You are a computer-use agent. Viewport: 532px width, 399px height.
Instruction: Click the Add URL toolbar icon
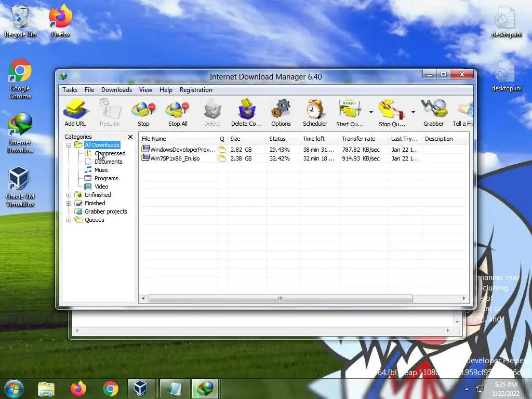tap(75, 113)
